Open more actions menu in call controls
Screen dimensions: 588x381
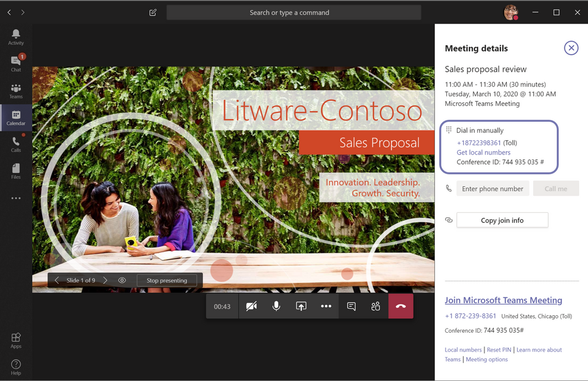point(326,306)
